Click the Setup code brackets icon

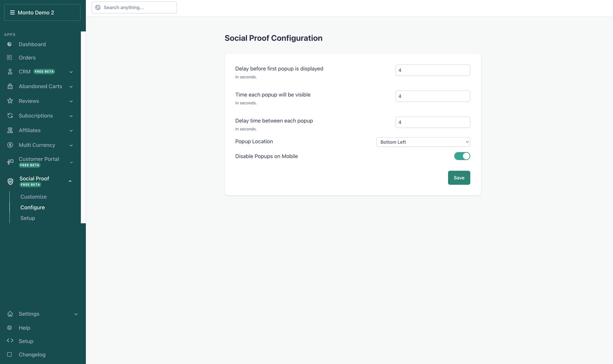click(10, 341)
